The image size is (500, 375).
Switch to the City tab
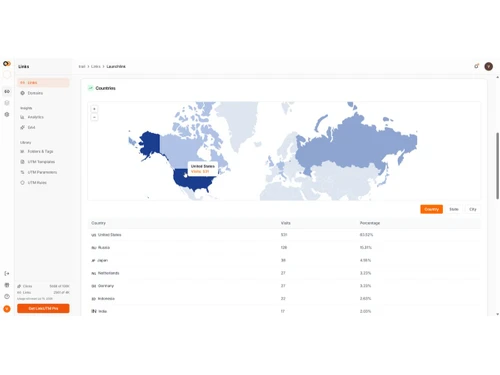(x=473, y=209)
